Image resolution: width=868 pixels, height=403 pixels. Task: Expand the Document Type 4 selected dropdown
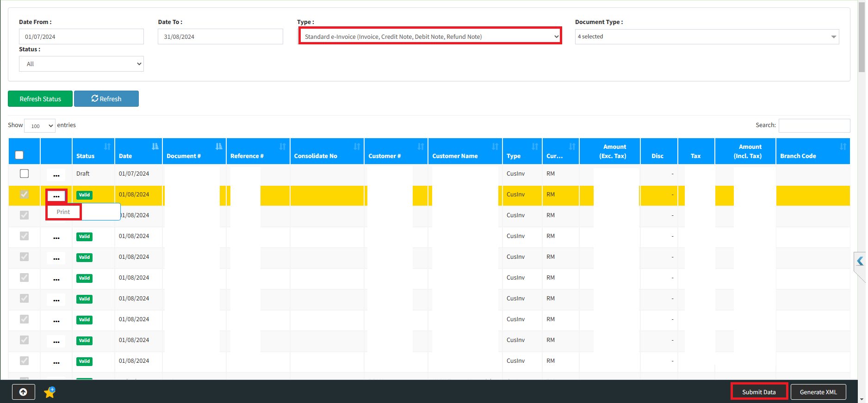click(707, 37)
